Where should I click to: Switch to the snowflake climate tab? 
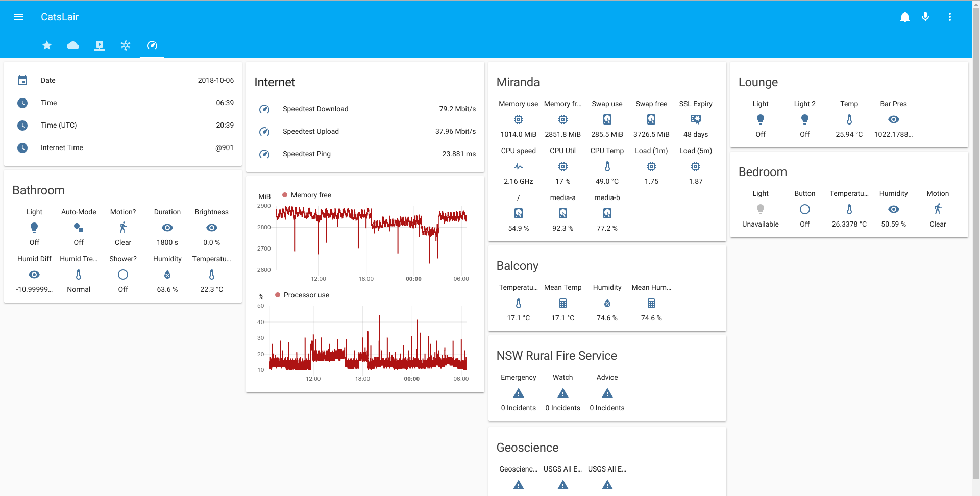pos(126,45)
